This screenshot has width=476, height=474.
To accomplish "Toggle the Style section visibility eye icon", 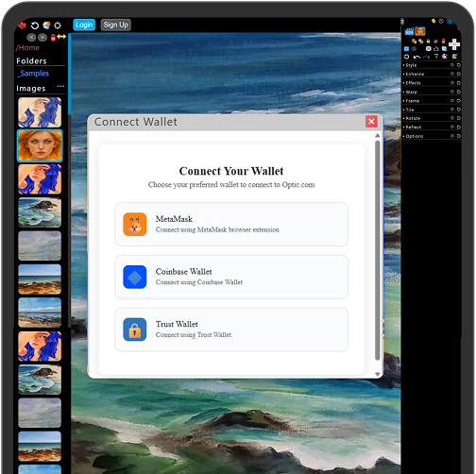I will pyautogui.click(x=452, y=65).
